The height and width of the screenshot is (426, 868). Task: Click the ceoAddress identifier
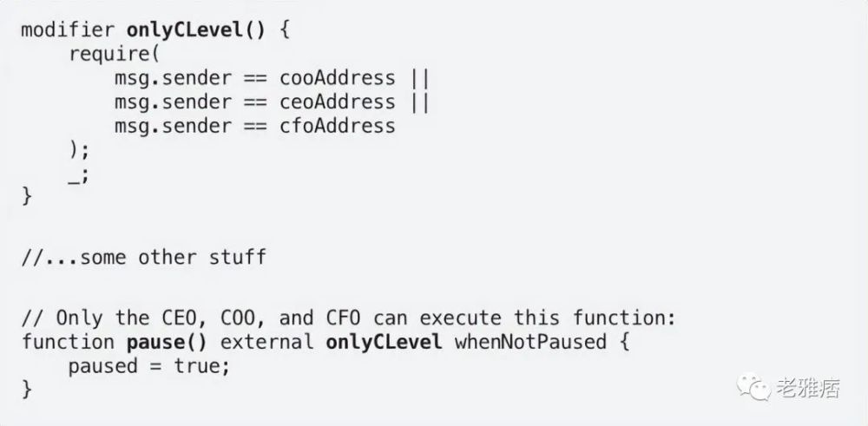tap(338, 102)
